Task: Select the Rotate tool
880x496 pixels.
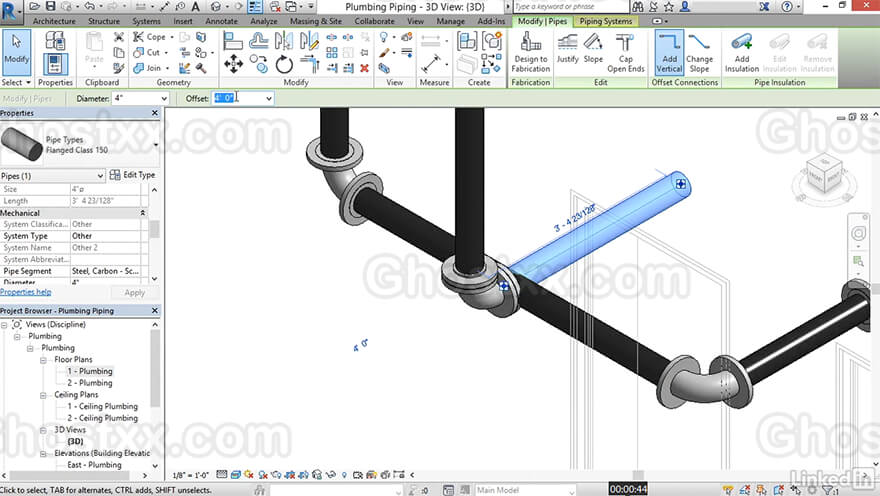Action: coord(284,64)
